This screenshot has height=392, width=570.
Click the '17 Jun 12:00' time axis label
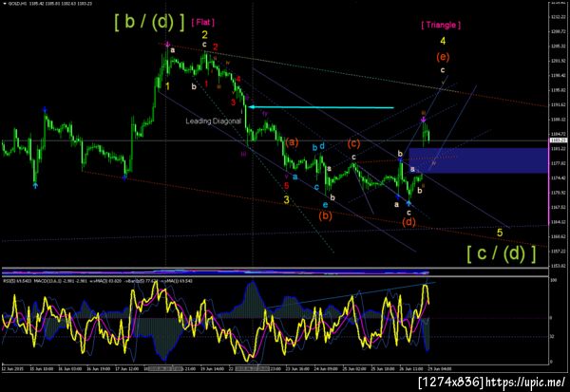127,369
